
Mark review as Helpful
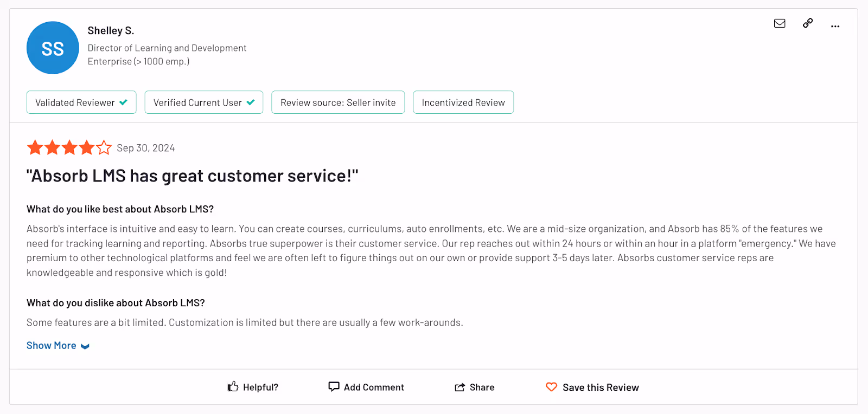(x=253, y=387)
